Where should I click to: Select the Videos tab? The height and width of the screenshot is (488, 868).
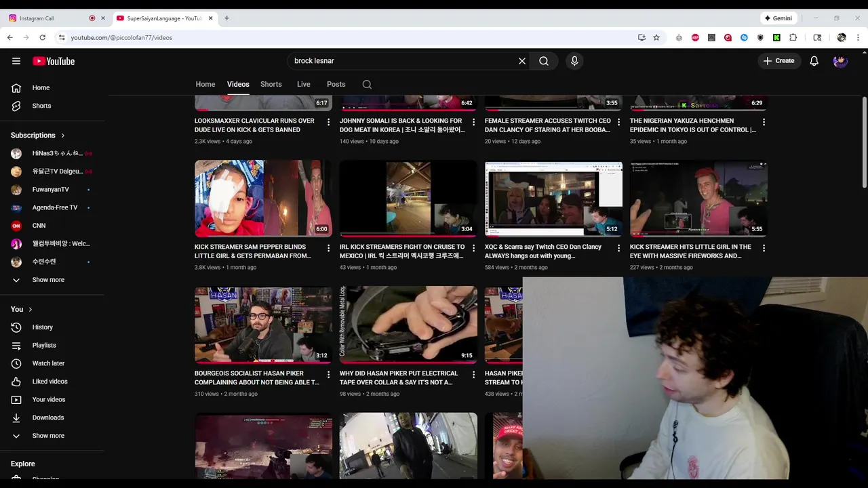tap(238, 84)
